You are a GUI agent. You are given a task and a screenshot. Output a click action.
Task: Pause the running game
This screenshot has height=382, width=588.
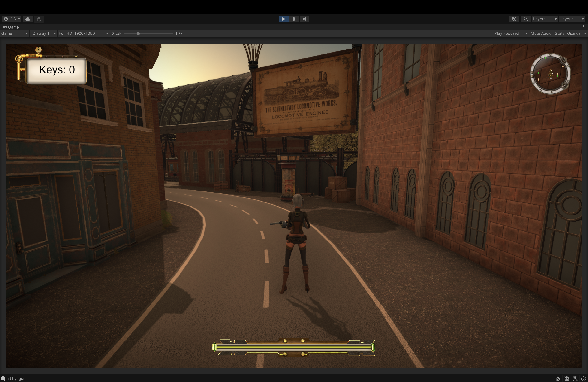pos(294,19)
